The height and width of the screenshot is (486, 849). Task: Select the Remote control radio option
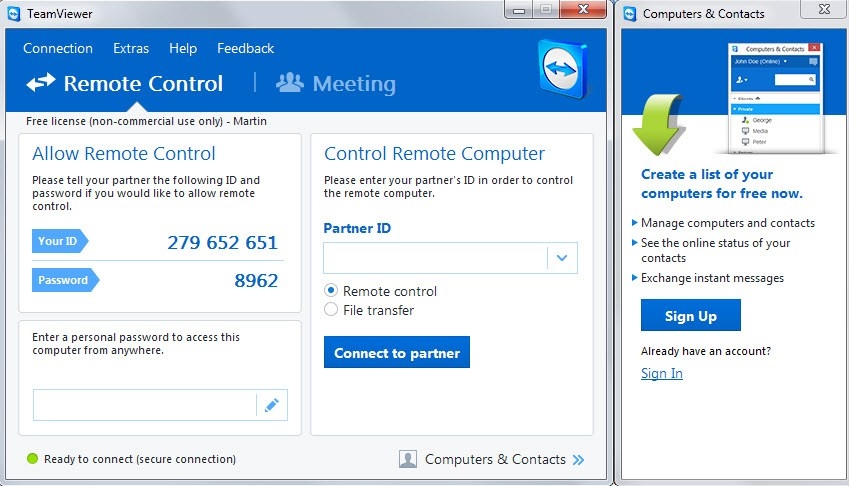click(x=331, y=291)
